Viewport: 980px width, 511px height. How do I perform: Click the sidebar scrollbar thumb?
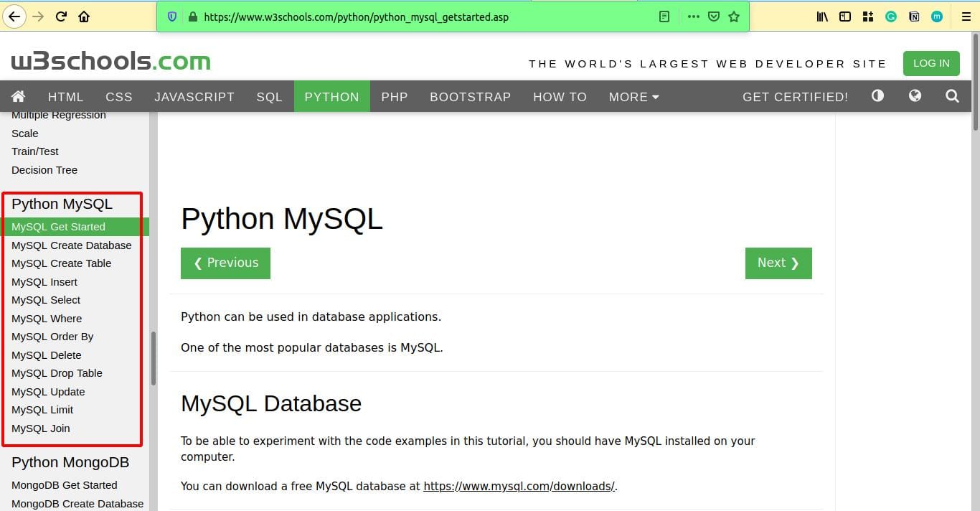(154, 358)
